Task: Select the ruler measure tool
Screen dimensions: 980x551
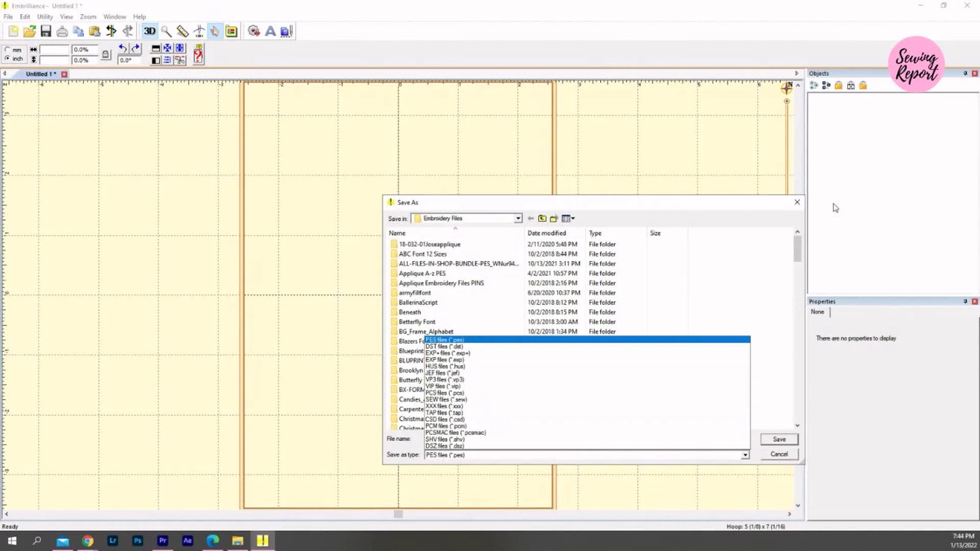Action: [x=183, y=31]
